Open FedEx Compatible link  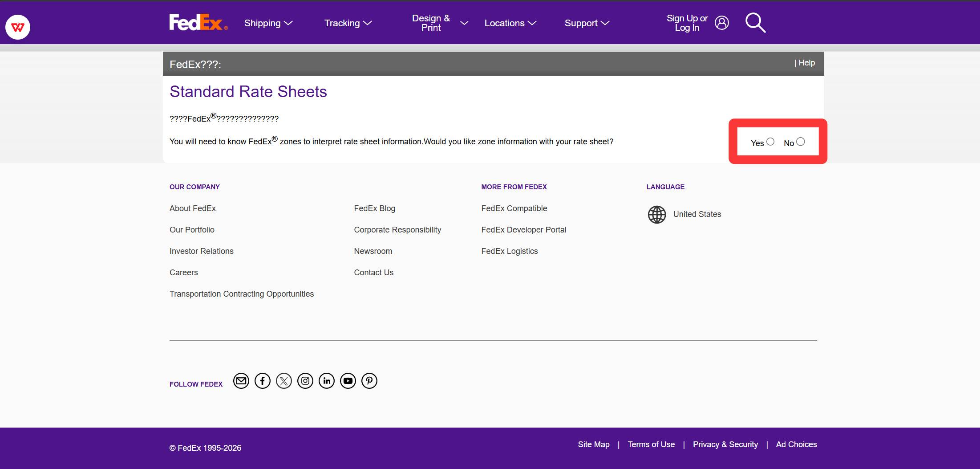click(x=514, y=208)
